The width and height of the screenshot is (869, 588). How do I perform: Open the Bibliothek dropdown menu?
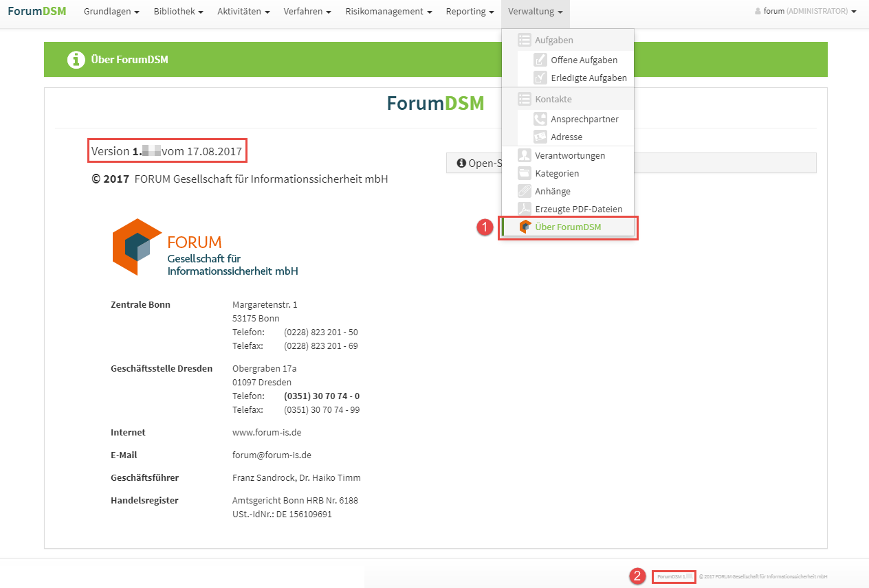point(178,12)
